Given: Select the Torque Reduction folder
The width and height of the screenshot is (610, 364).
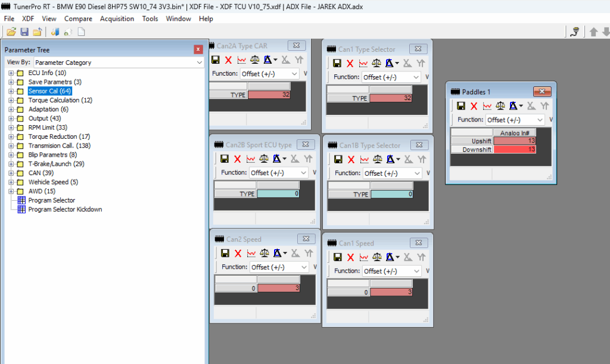Looking at the screenshot, I should [52, 136].
